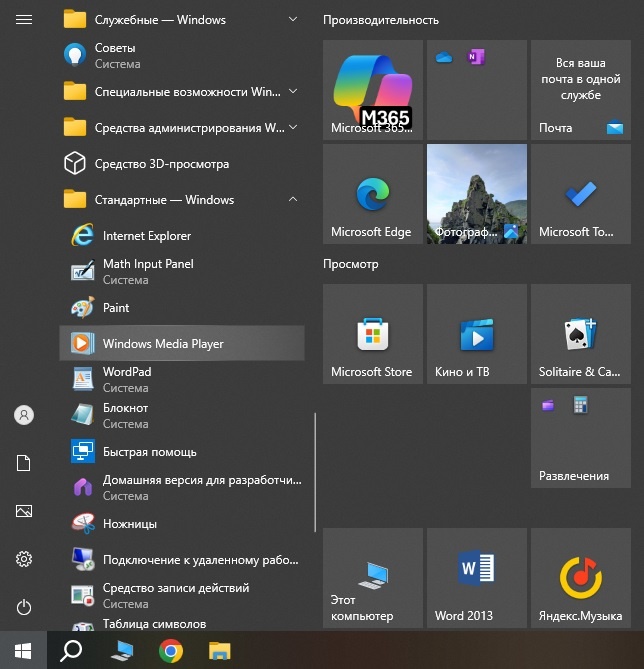This screenshot has height=669, width=644.
Task: Open Documents from the Start sidebar
Action: 24,463
